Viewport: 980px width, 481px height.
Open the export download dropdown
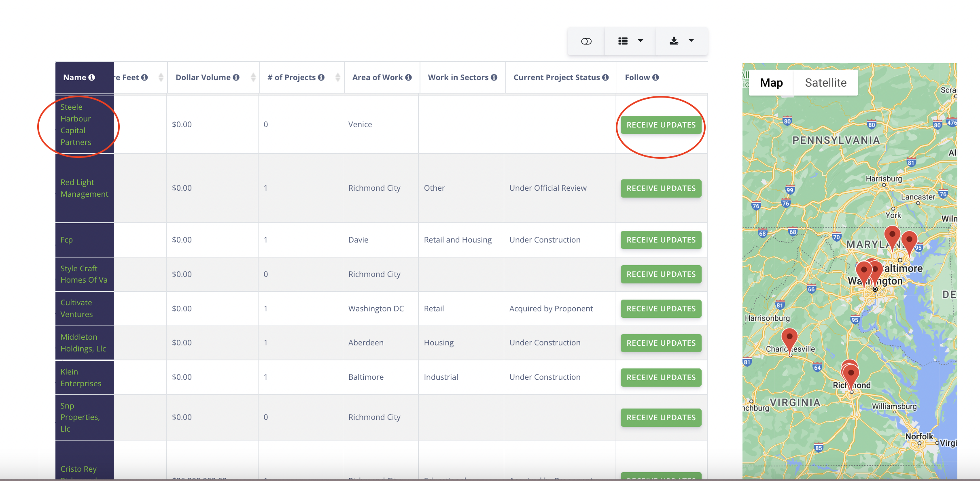(681, 41)
